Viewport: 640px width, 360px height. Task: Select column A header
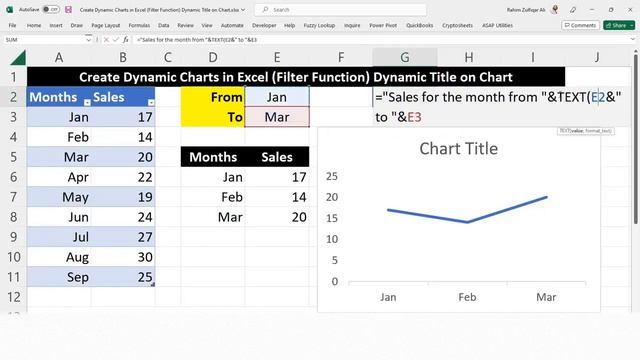click(x=59, y=58)
